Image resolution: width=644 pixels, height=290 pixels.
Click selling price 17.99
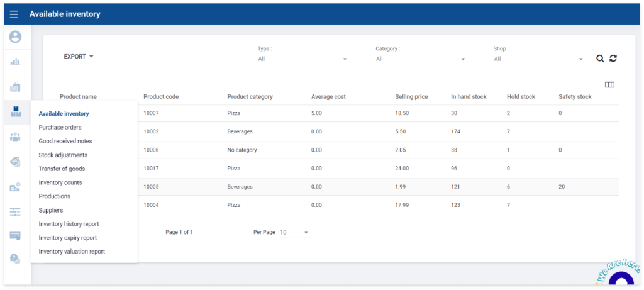402,205
